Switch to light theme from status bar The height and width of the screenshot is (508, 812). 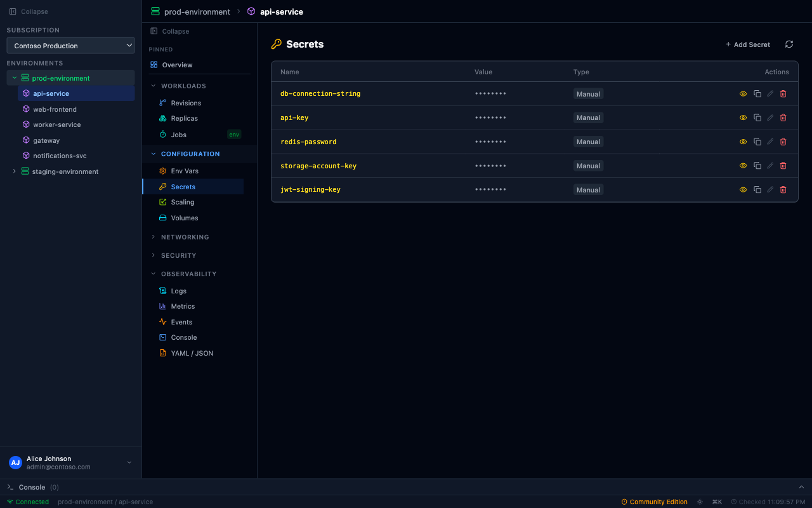click(700, 502)
